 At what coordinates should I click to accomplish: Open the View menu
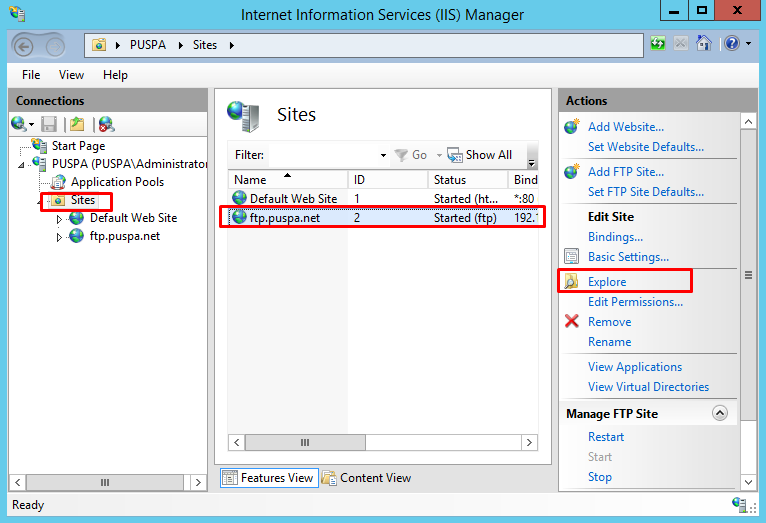[x=71, y=75]
